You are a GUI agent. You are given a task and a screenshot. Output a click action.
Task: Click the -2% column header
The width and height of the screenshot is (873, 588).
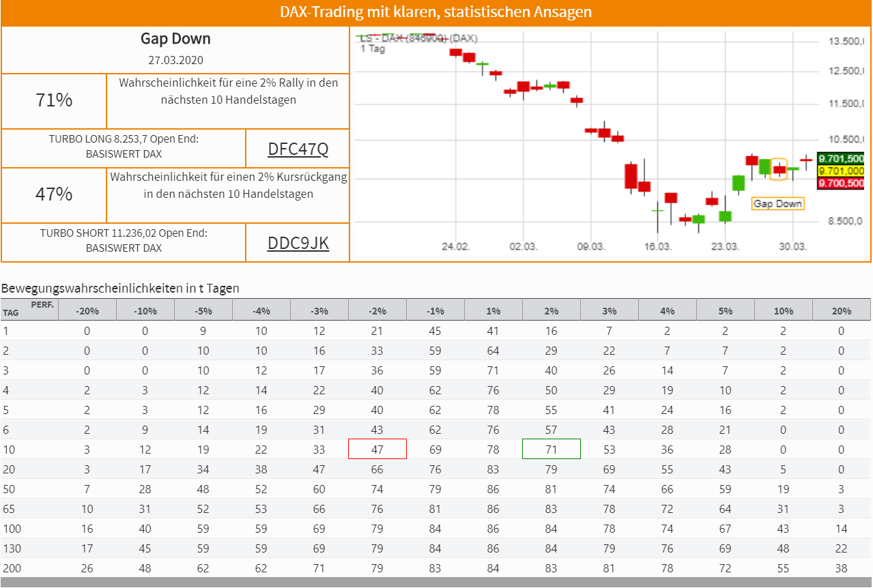[x=377, y=310]
